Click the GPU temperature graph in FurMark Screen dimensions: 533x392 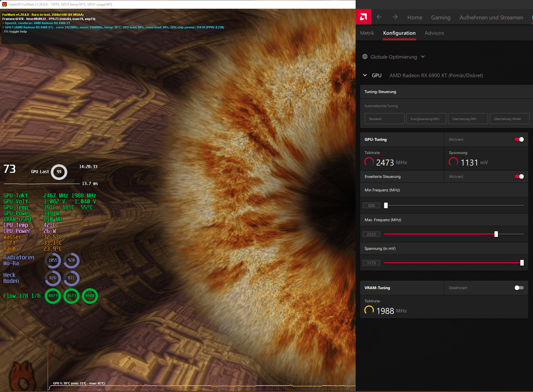point(202,386)
